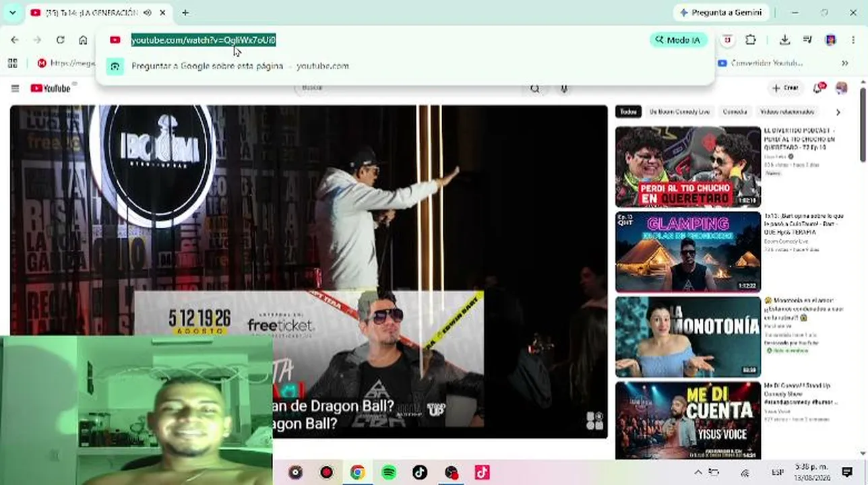The height and width of the screenshot is (485, 868).
Task: Open the PERDI AL TIO CHUCHO video thumbnail
Action: [687, 167]
